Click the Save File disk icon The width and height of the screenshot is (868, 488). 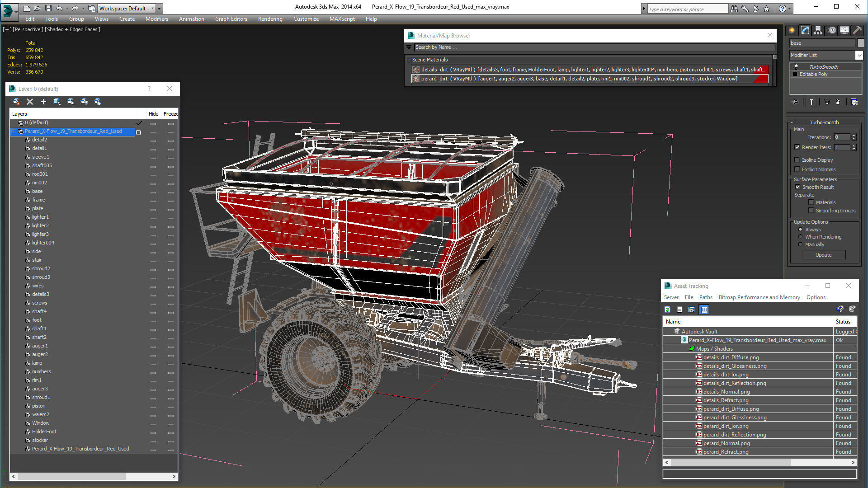pyautogui.click(x=48, y=8)
